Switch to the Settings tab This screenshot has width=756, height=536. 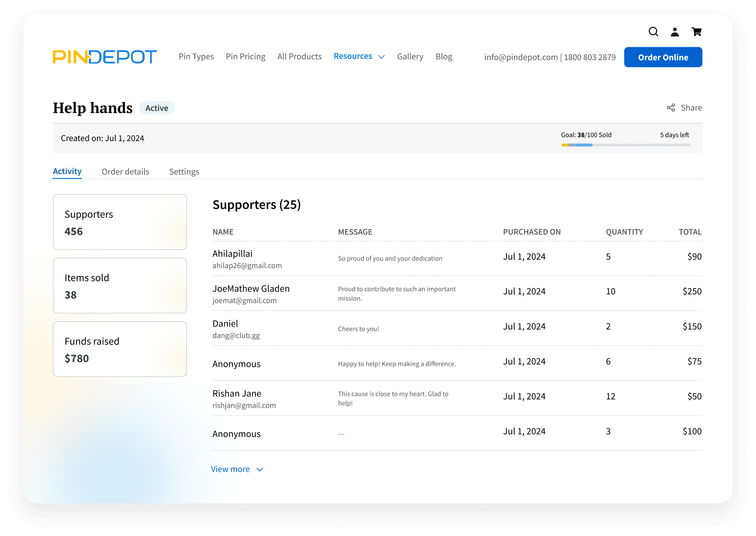click(184, 172)
